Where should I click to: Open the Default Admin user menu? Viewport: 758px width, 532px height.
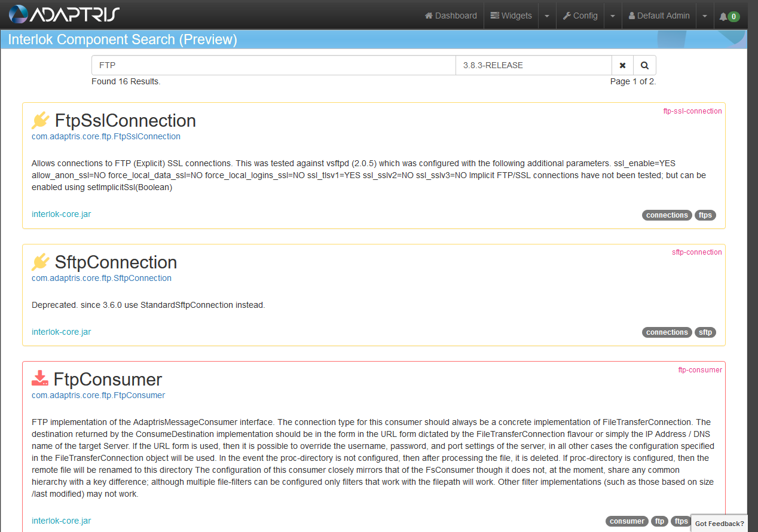tap(659, 16)
